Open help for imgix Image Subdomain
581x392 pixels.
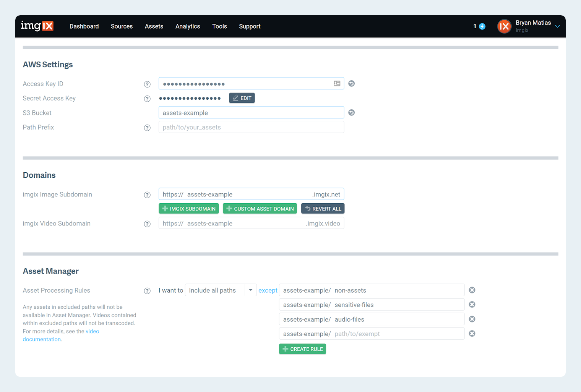[x=147, y=195]
